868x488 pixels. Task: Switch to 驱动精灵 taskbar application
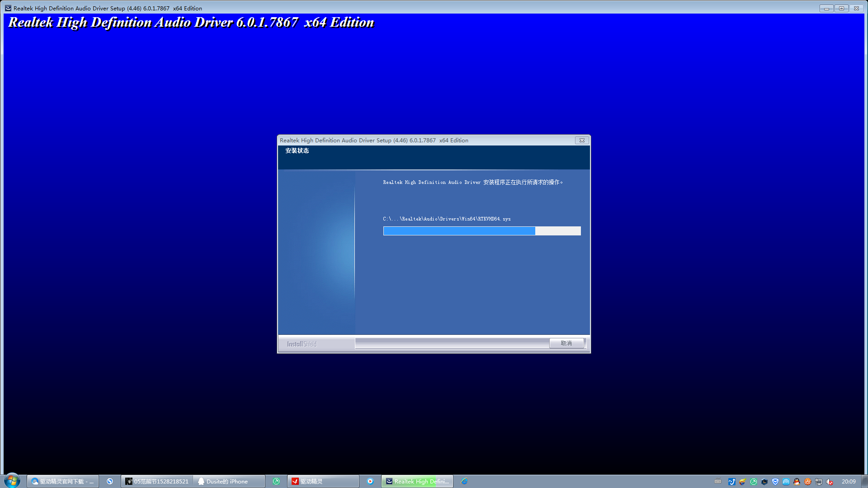[x=323, y=481]
